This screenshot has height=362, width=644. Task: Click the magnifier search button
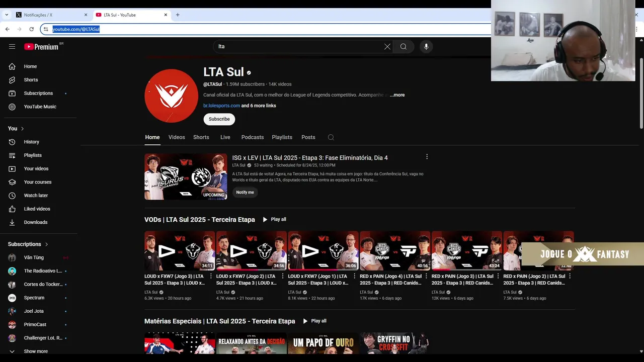click(404, 46)
